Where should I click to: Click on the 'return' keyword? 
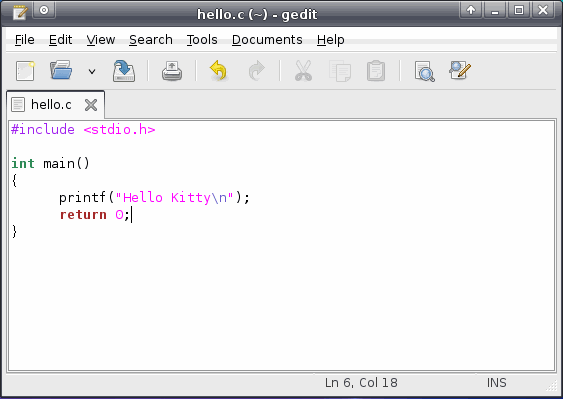point(83,215)
